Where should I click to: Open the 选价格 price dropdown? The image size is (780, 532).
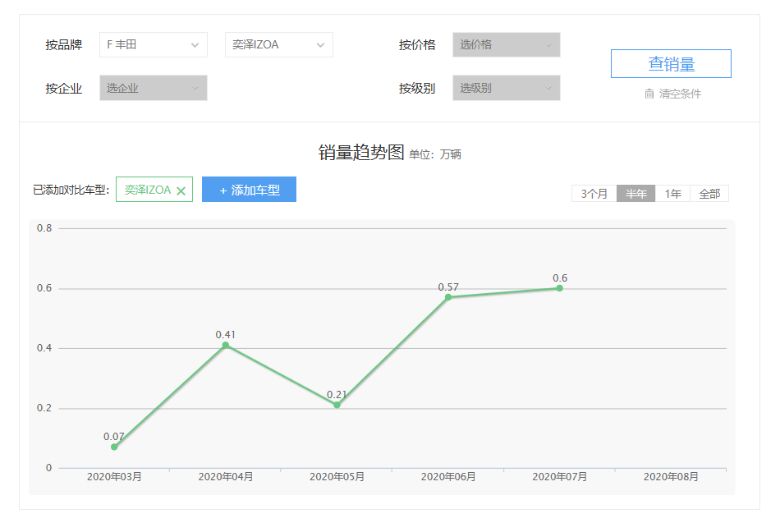click(x=506, y=45)
